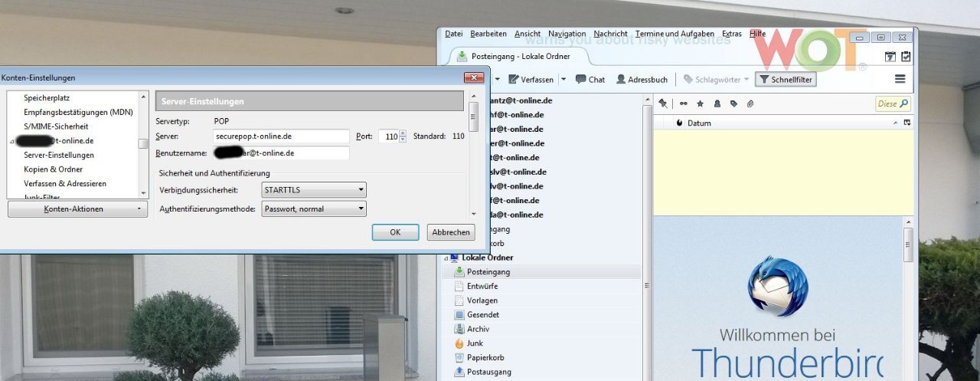Collapse the t-online.de account in settings tree
This screenshot has height=381, width=980.
point(11,142)
